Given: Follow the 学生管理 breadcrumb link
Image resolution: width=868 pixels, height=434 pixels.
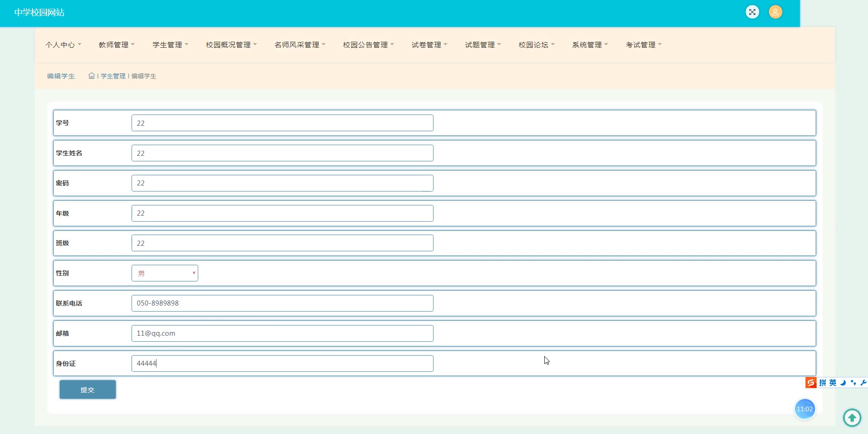Looking at the screenshot, I should pyautogui.click(x=113, y=76).
